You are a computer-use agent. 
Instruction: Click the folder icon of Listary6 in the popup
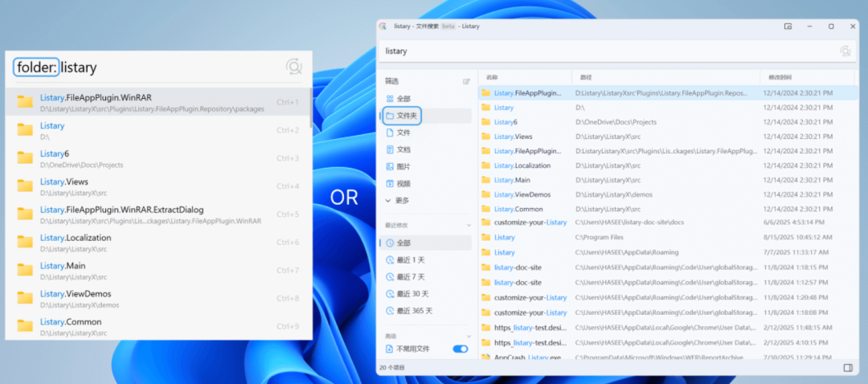click(x=25, y=157)
